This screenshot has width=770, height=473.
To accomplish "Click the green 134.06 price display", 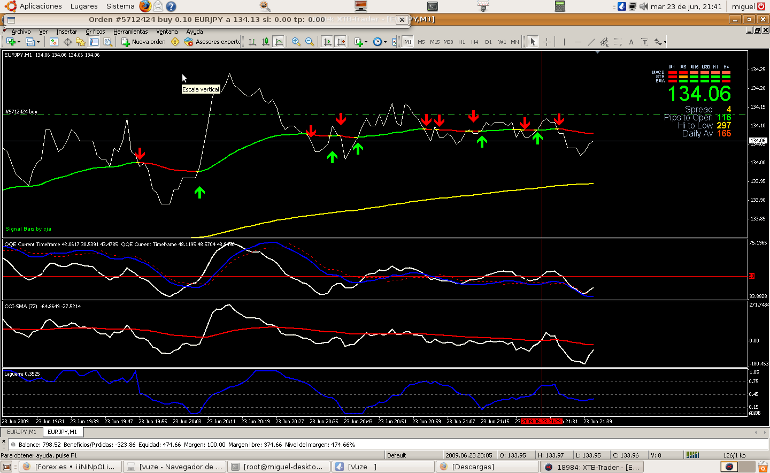I will pos(699,94).
